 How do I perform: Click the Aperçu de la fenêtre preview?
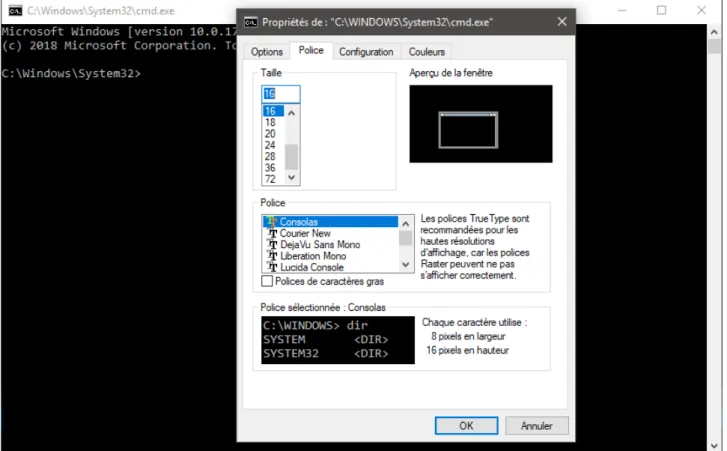coord(481,124)
